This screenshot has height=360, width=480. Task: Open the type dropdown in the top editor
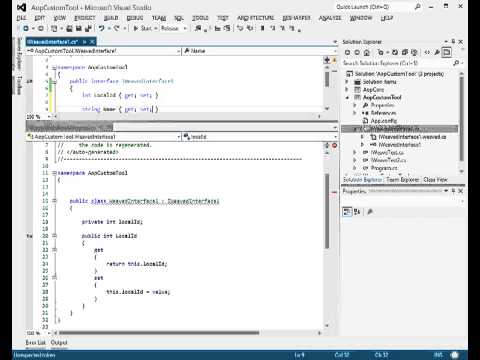coord(104,51)
